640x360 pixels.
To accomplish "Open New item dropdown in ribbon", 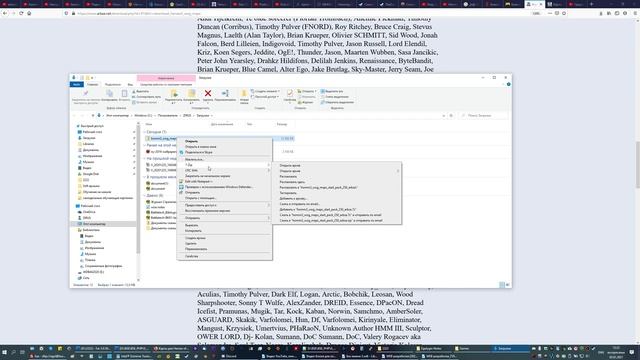I will tap(265, 91).
